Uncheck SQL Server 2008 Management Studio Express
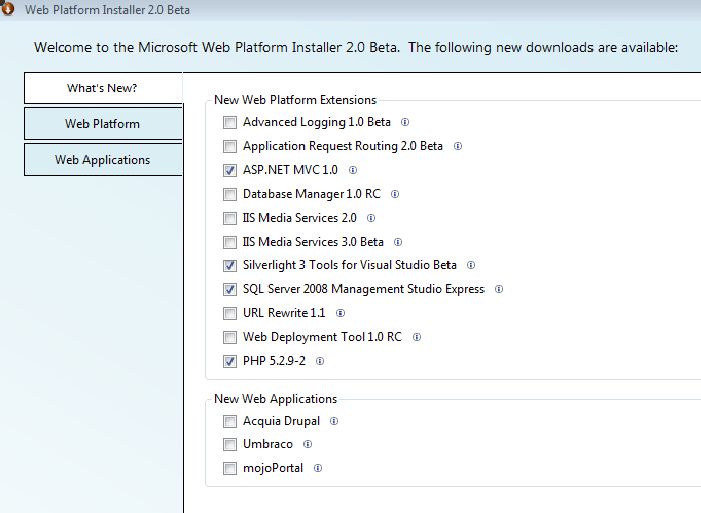The height and width of the screenshot is (513, 701). [x=230, y=289]
